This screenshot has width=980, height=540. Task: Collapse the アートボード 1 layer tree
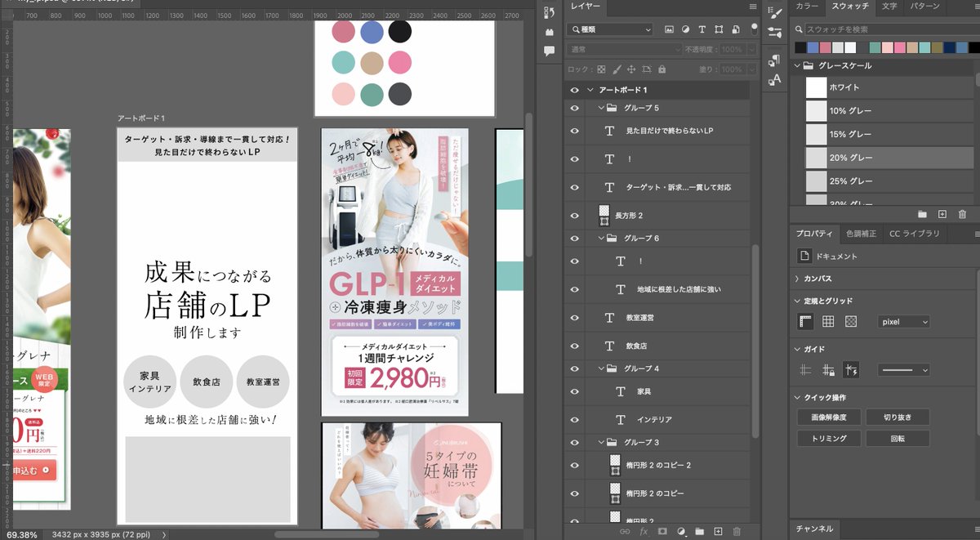point(590,90)
